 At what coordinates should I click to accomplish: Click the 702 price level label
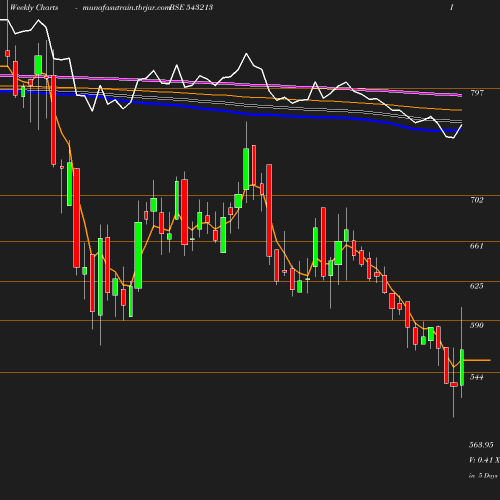click(477, 200)
